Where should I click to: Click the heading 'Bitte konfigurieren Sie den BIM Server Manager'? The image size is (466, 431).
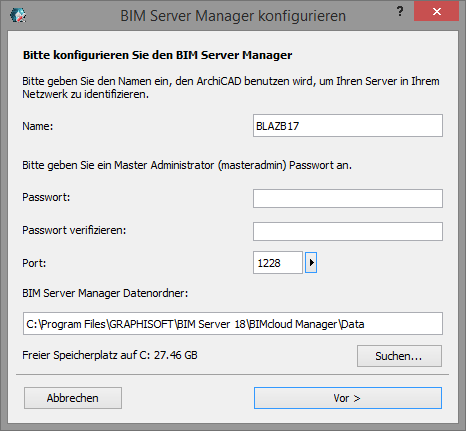point(157,55)
